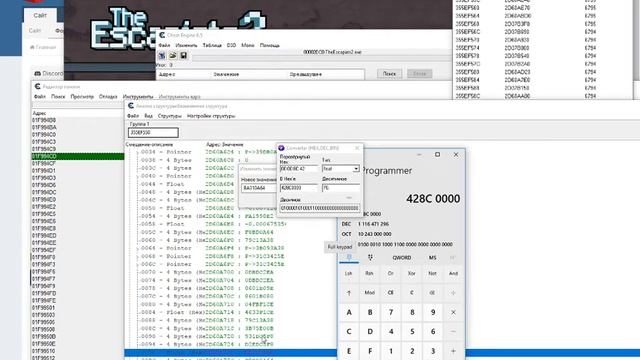
Task: Click the Rsh calculator key
Action: (369, 273)
